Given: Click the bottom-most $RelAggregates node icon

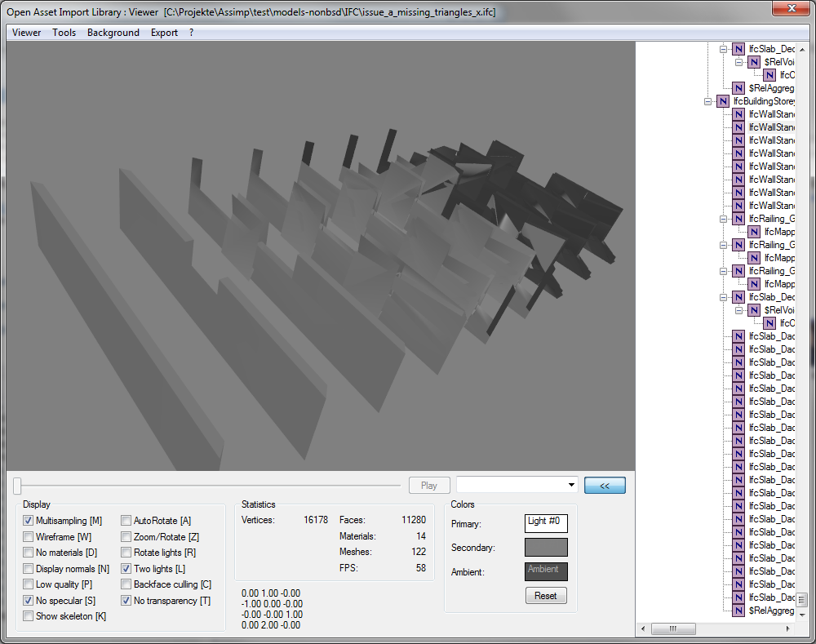Looking at the screenshot, I should pos(738,611).
